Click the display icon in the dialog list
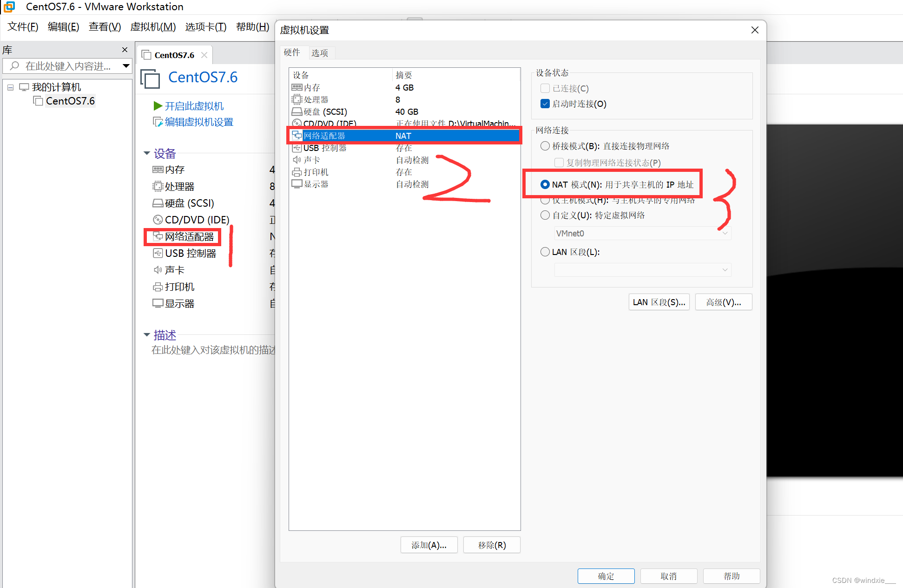 pos(297,184)
